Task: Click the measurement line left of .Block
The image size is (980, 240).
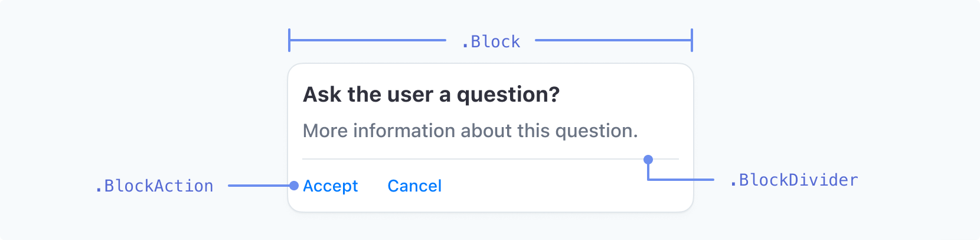Action: [x=368, y=40]
